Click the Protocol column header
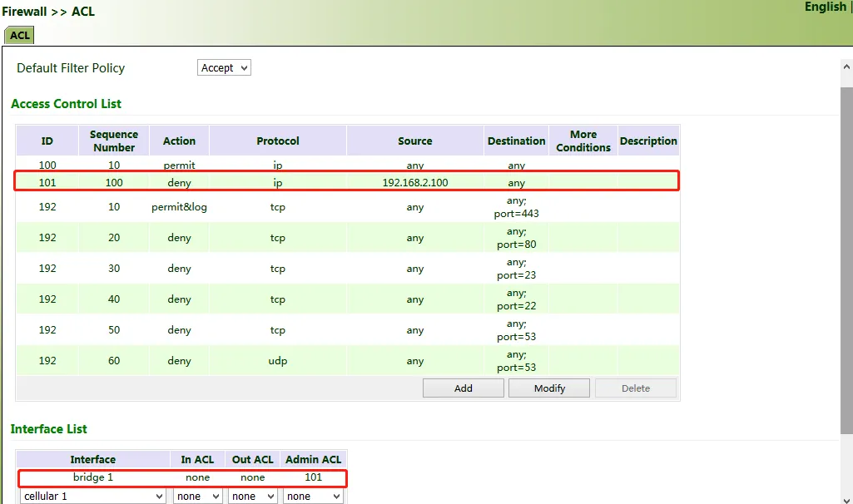 (x=277, y=141)
